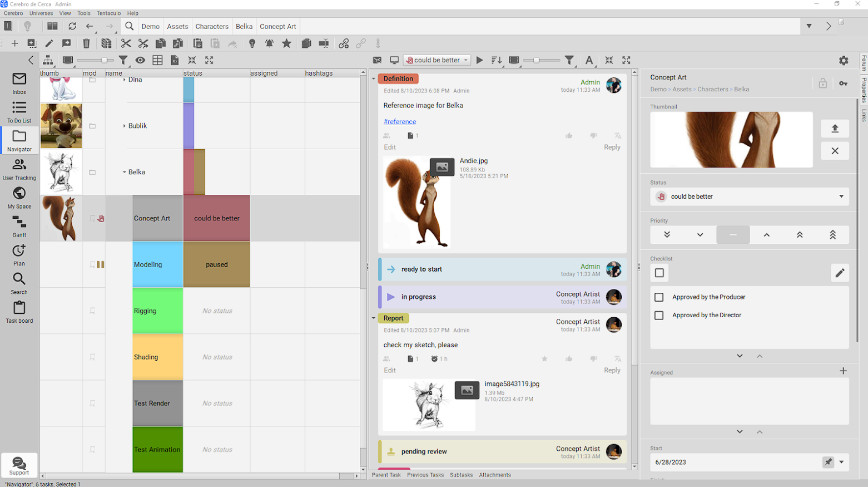Add assigned user with plus button
868x487 pixels.
[843, 371]
